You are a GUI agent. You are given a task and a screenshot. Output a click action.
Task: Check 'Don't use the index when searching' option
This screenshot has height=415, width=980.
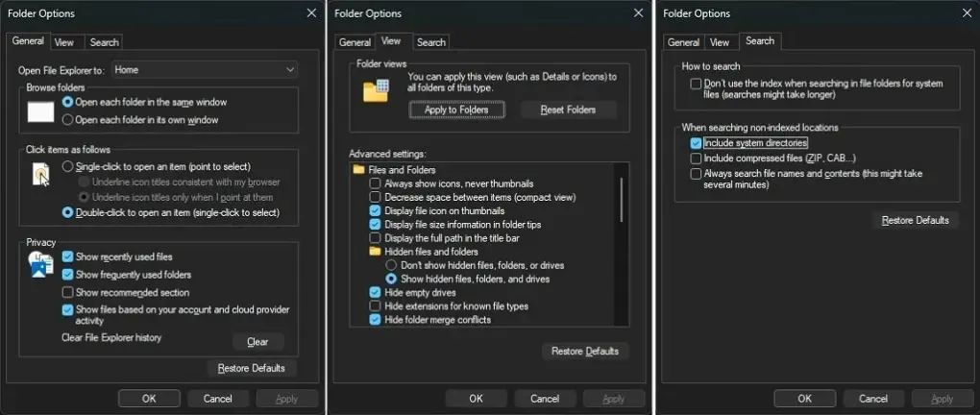(696, 84)
